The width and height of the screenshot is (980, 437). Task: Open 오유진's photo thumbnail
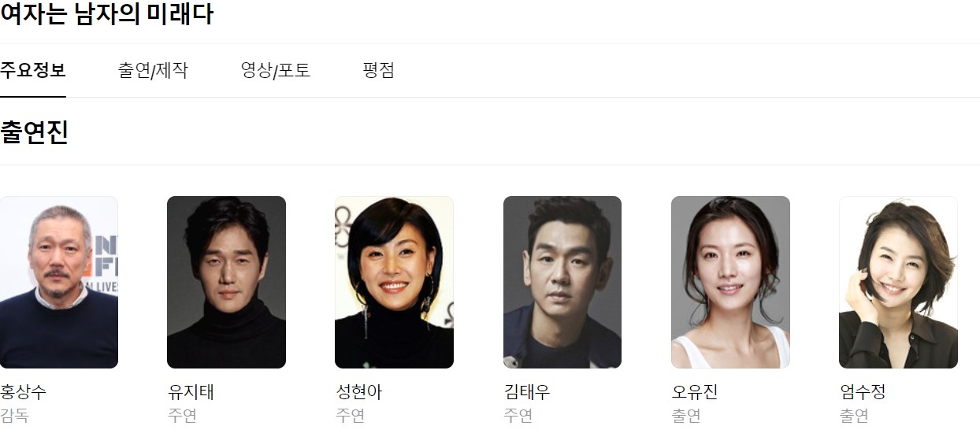pyautogui.click(x=730, y=282)
